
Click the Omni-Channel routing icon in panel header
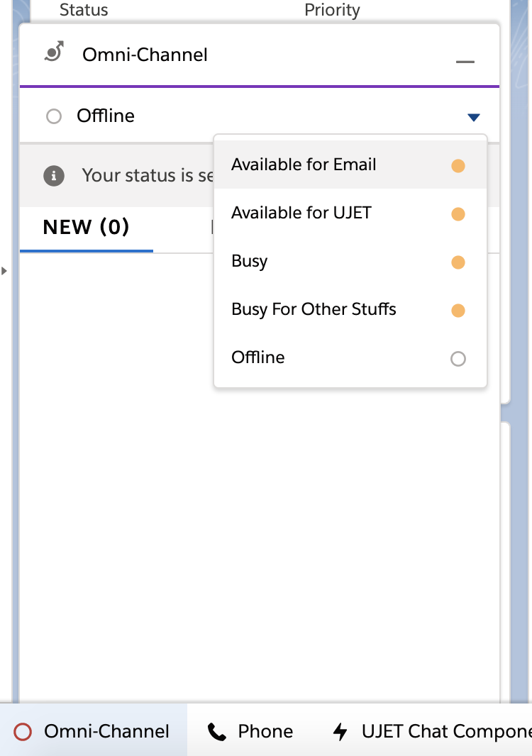click(x=54, y=52)
